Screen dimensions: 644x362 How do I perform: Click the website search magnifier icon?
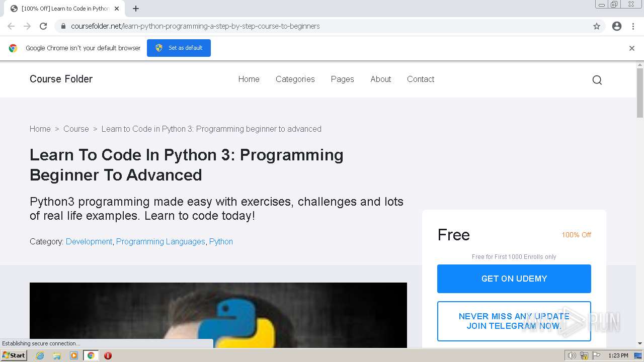[x=597, y=80]
